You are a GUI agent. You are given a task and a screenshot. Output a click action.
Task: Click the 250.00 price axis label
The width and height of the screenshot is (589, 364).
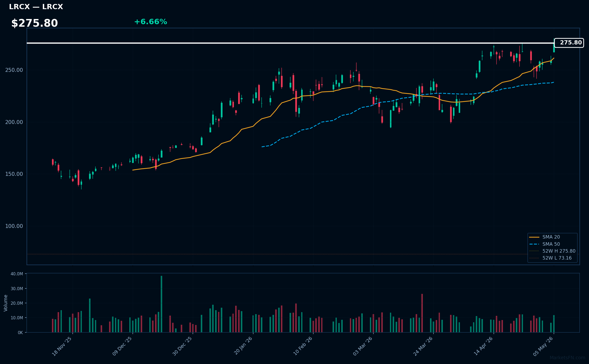pos(14,70)
